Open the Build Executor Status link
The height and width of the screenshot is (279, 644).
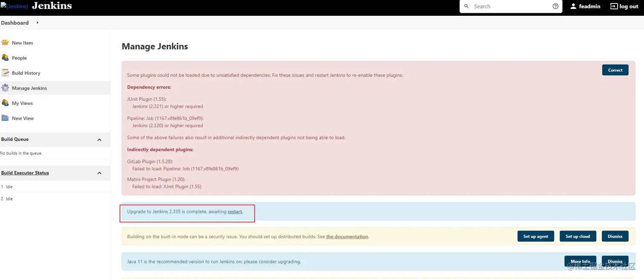(25, 173)
